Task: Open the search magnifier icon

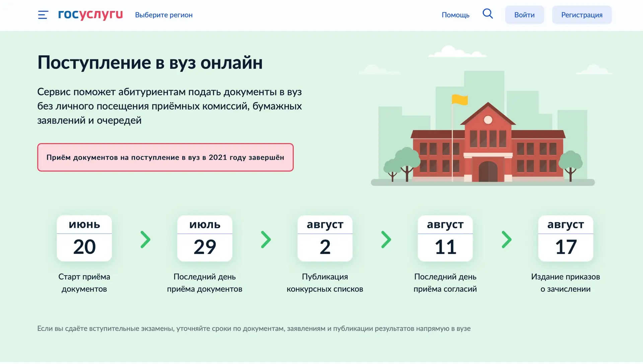Action: [x=488, y=14]
